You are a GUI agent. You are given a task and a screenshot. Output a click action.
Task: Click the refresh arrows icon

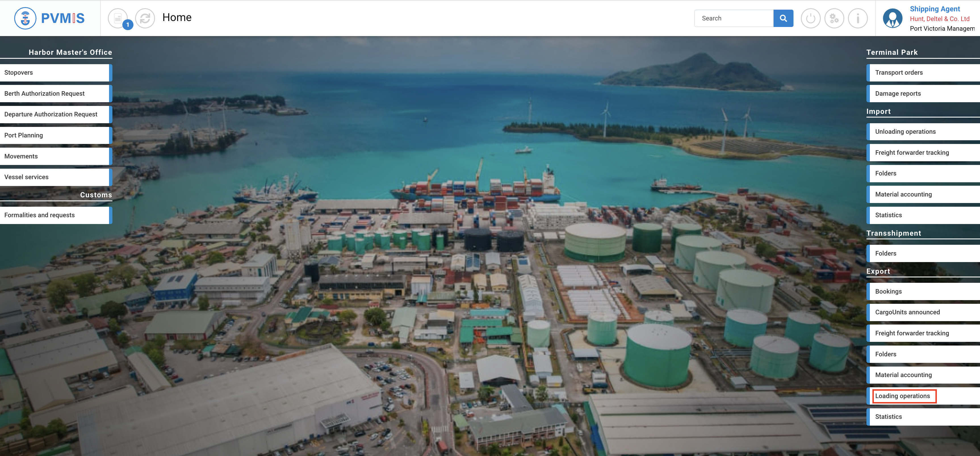(145, 18)
